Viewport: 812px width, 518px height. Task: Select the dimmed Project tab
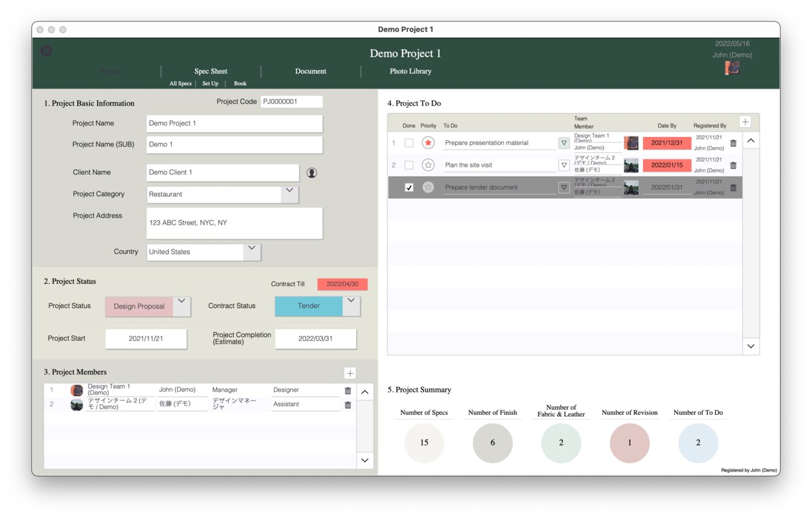[x=111, y=71]
